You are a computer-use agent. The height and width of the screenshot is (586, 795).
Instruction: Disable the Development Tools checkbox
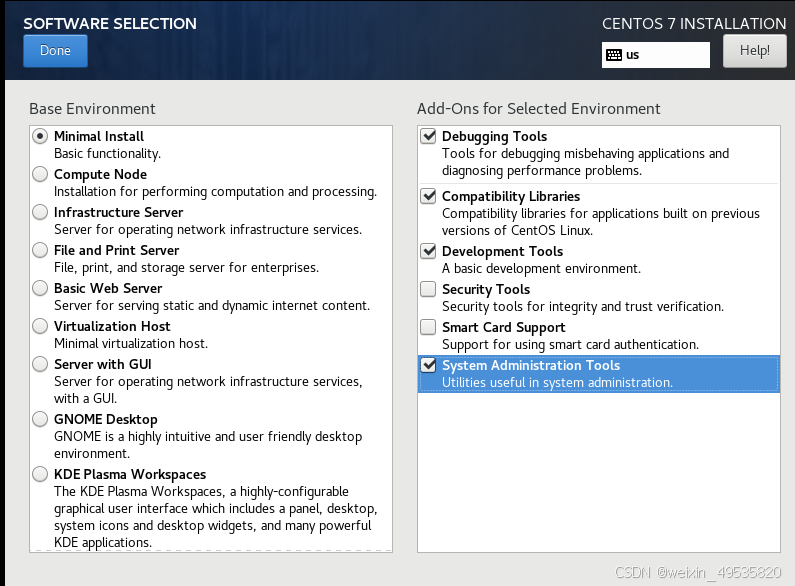[x=428, y=251]
